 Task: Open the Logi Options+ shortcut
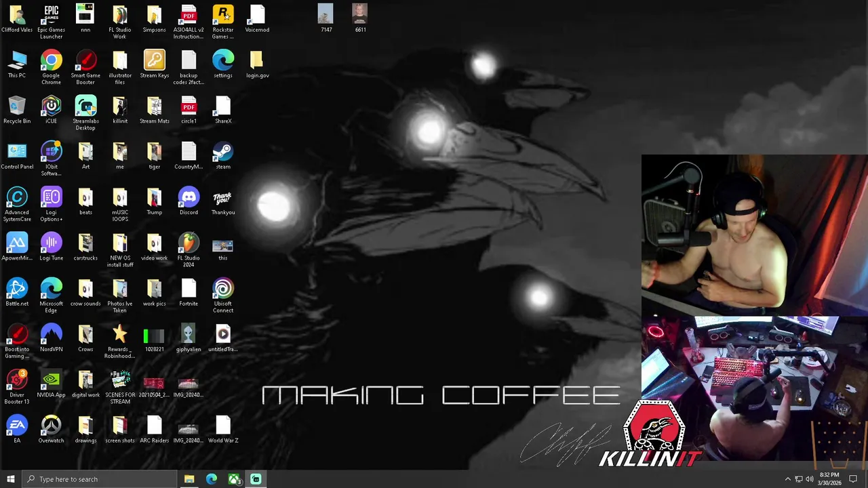tap(51, 204)
